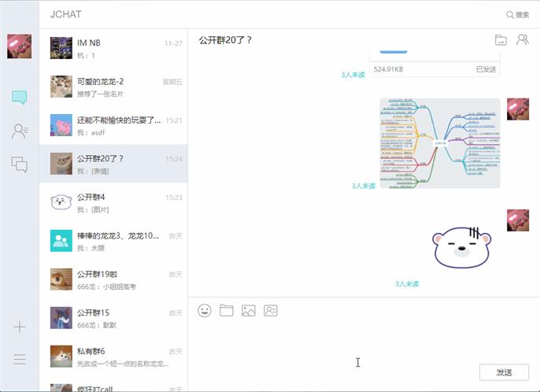Click the 私有群6 cat avatar

tap(61, 357)
